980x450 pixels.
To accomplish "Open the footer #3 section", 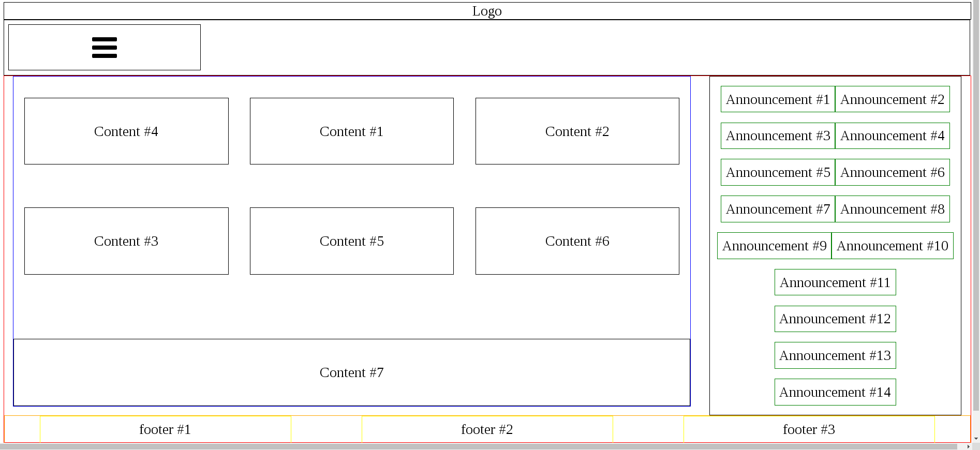I will click(x=809, y=429).
